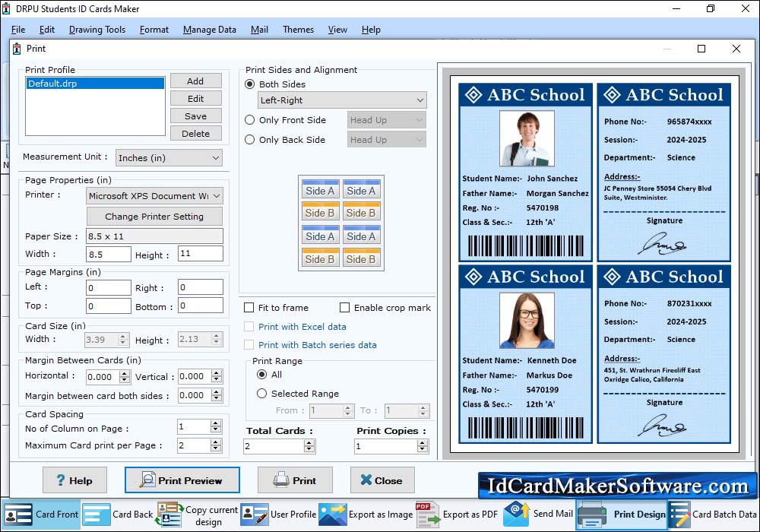Open Head Up dropdown for Front Side
This screenshot has height=532, width=760.
(x=387, y=120)
